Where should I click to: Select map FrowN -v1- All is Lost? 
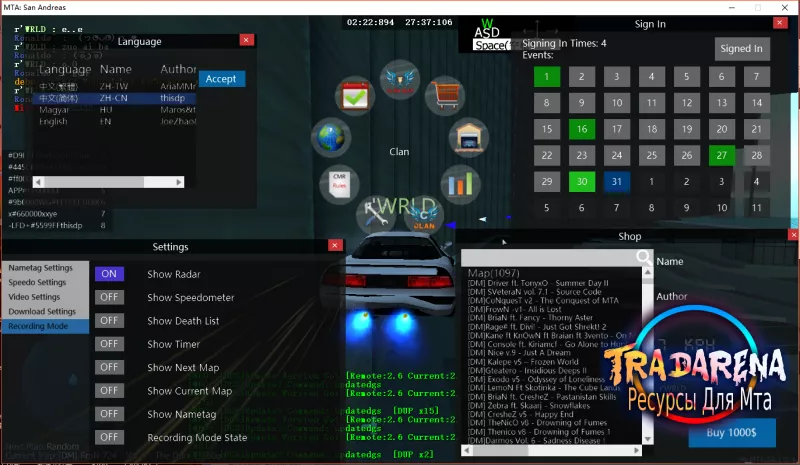click(514, 309)
